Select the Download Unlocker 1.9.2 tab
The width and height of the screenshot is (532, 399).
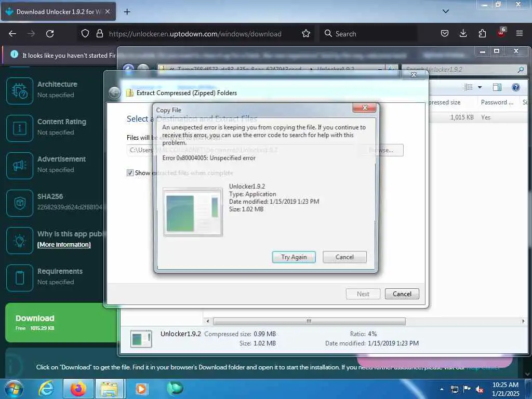[58, 11]
